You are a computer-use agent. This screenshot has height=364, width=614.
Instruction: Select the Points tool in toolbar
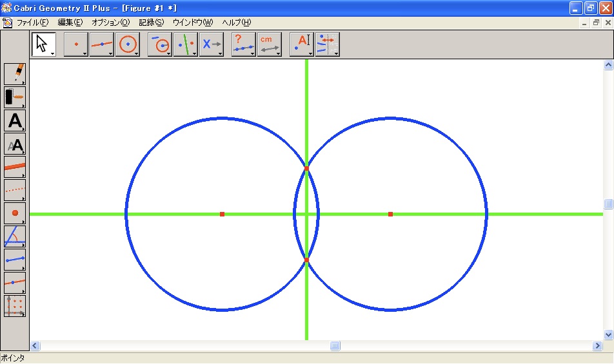tap(76, 44)
